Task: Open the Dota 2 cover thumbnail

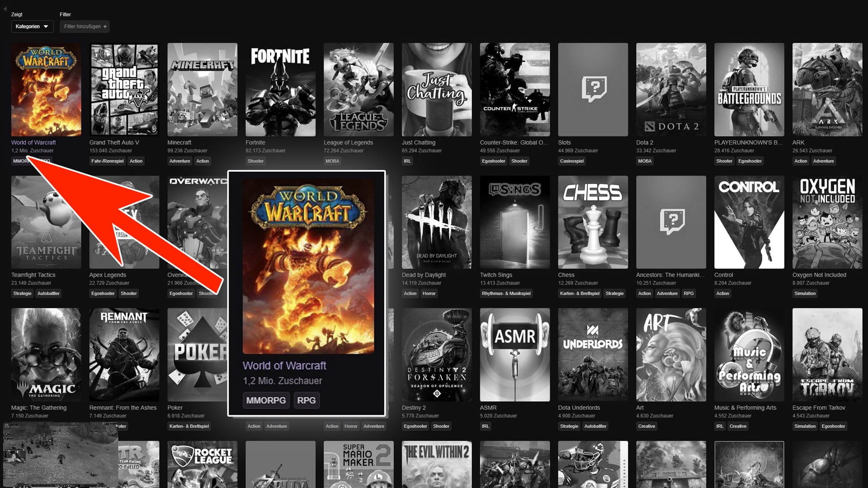Action: pos(671,89)
